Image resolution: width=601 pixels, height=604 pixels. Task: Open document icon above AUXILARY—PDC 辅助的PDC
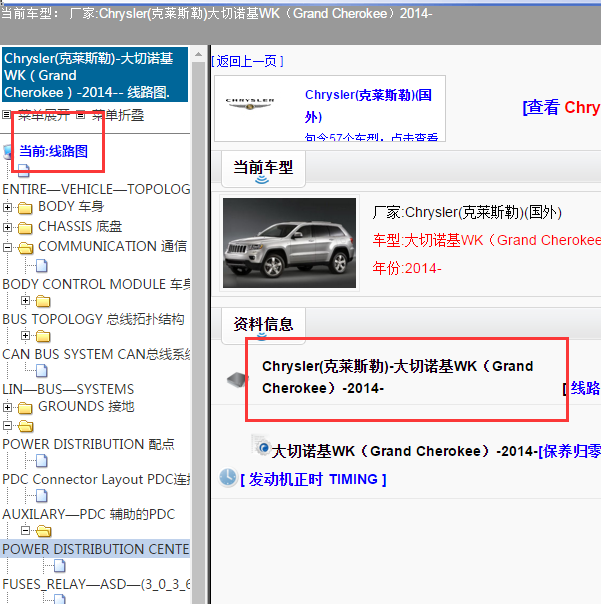coord(42,495)
